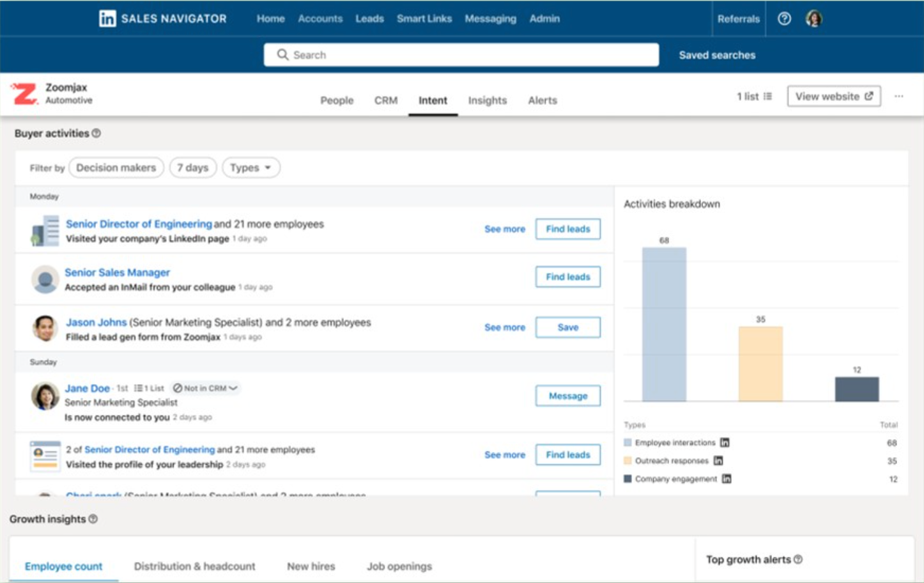Open Admin in the top navigation
Image resolution: width=924 pixels, height=583 pixels.
[x=544, y=19]
